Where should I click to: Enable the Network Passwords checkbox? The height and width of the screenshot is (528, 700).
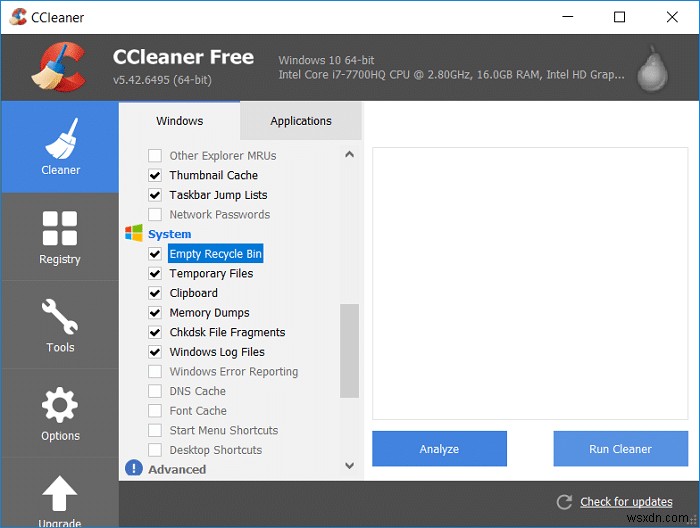pyautogui.click(x=155, y=214)
